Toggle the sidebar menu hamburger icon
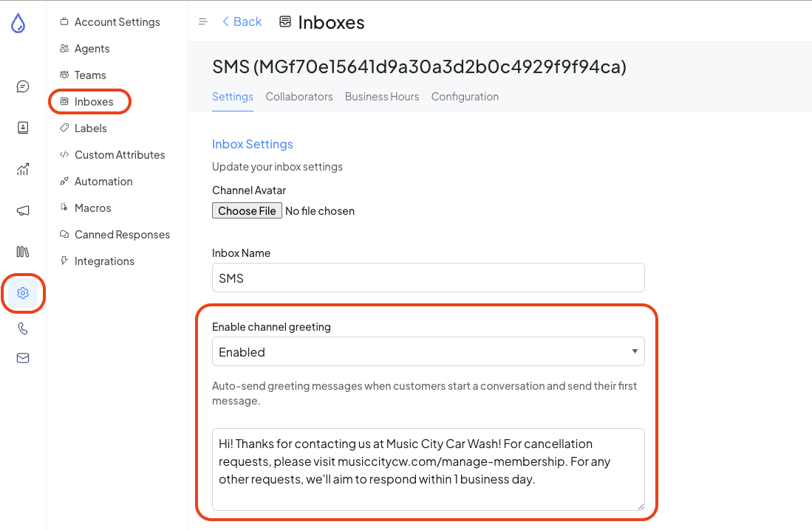Viewport: 812px width, 530px height. coord(203,21)
